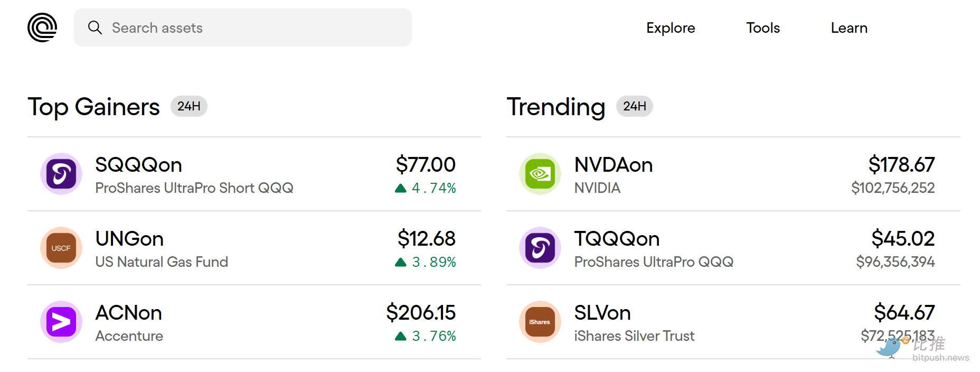Click the Top Gainers heading
This screenshot has width=980, height=372.
point(93,107)
